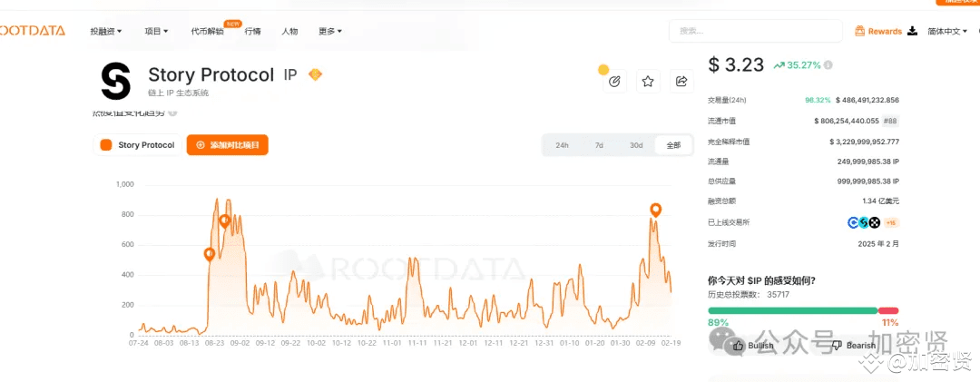Click the Story Protocol logo icon

point(115,81)
